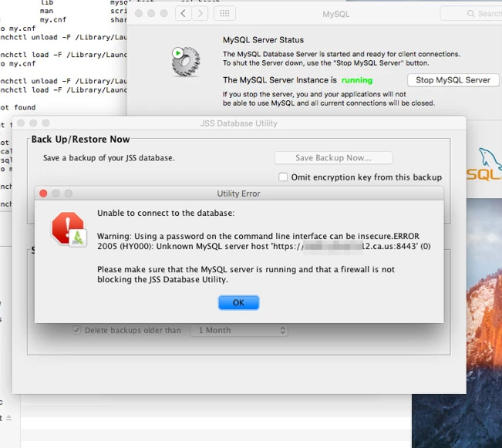This screenshot has width=502, height=448.
Task: Select the green 'running' status text
Action: (357, 80)
